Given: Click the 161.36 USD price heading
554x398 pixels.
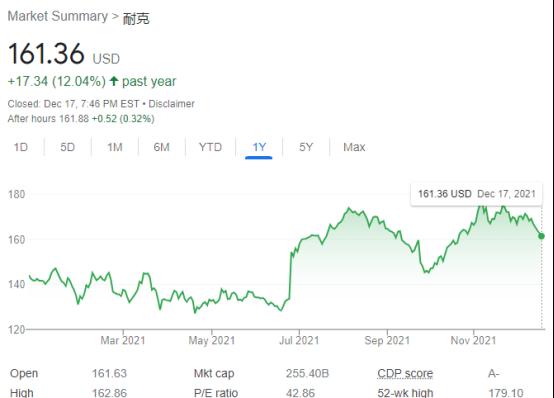Looking at the screenshot, I should click(64, 54).
